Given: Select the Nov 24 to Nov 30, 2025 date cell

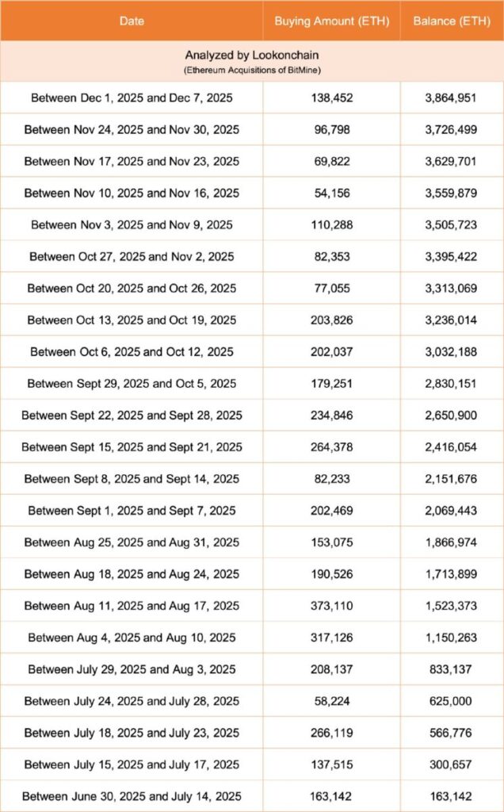Looking at the screenshot, I should pos(132,129).
